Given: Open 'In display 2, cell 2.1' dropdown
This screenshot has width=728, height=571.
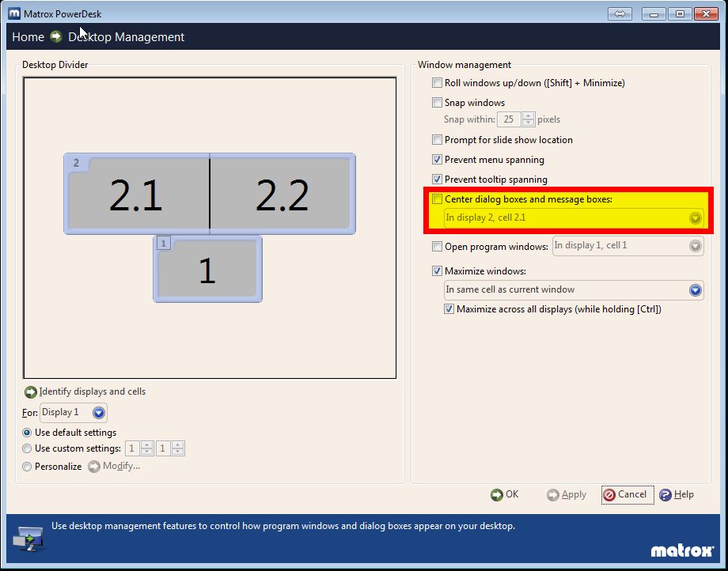Looking at the screenshot, I should tap(574, 218).
